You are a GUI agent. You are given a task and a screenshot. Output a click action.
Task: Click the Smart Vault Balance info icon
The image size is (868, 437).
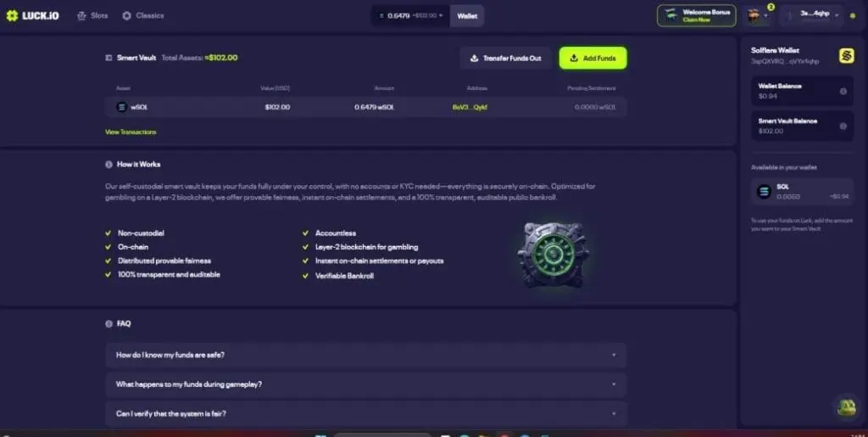pyautogui.click(x=843, y=126)
